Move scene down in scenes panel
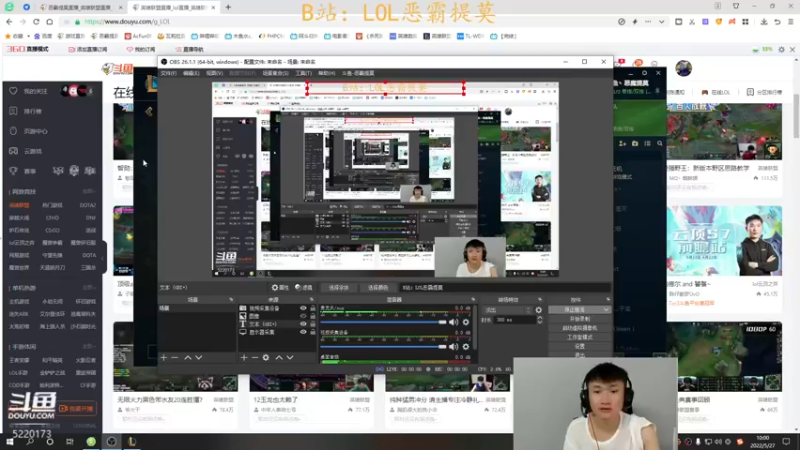The image size is (800, 450). click(199, 358)
